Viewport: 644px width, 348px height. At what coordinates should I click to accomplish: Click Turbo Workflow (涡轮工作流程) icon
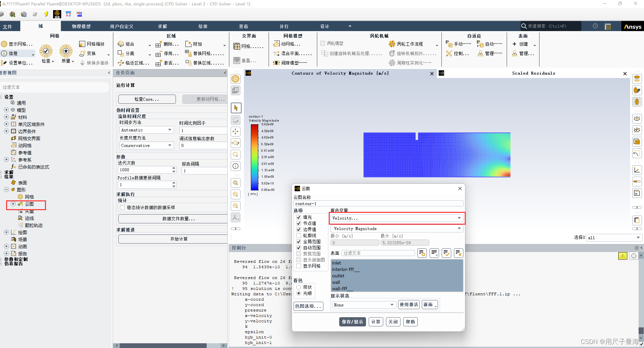392,44
